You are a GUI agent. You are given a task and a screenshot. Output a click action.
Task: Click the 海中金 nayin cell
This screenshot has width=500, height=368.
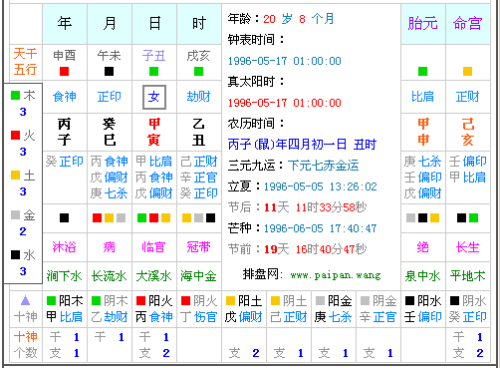click(199, 276)
